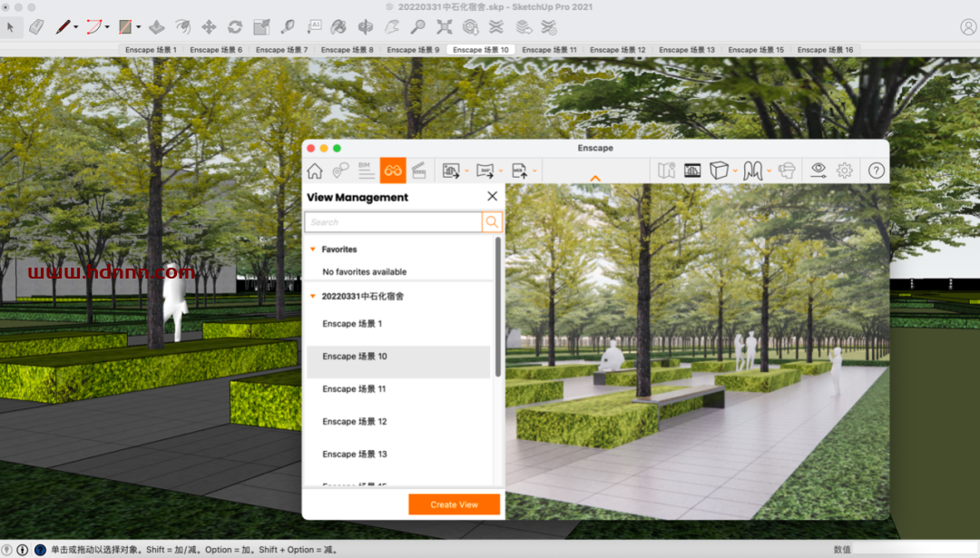The width and height of the screenshot is (980, 558).
Task: Select the Rotate tool
Action: [x=235, y=27]
